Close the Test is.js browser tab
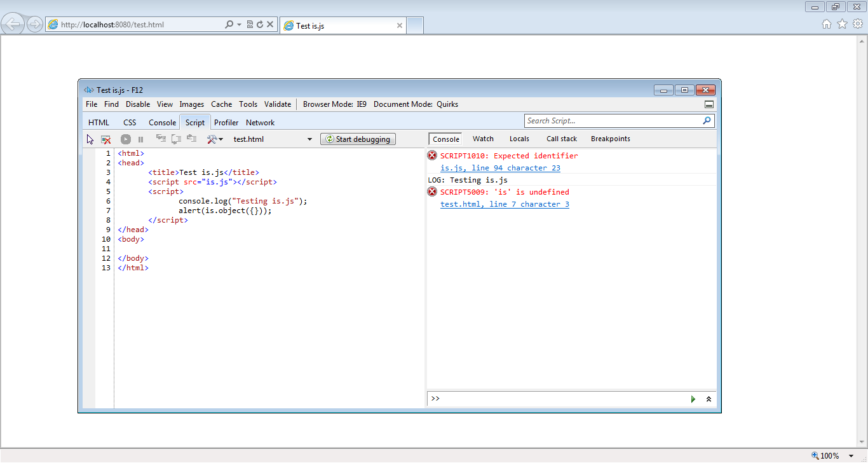The height and width of the screenshot is (463, 868). click(x=400, y=25)
